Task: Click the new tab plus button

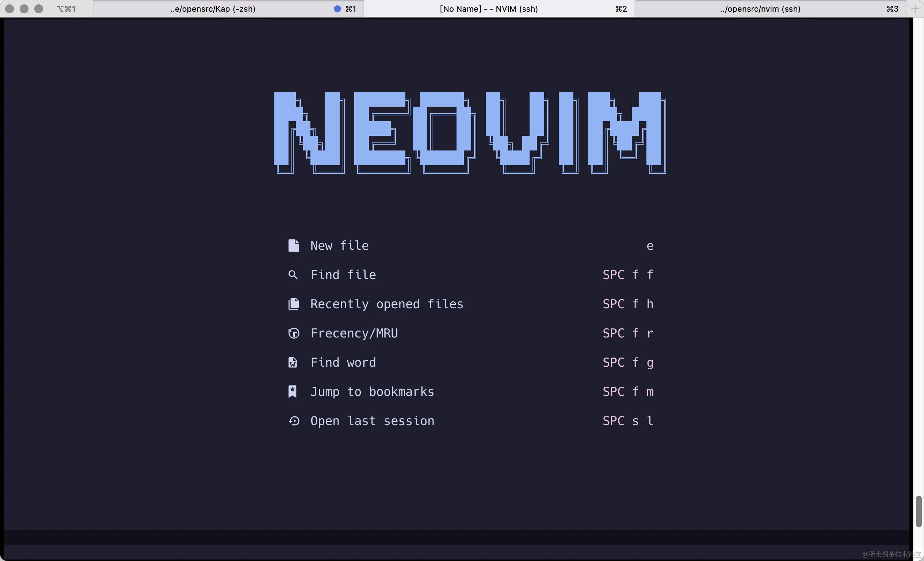Action: coord(915,9)
